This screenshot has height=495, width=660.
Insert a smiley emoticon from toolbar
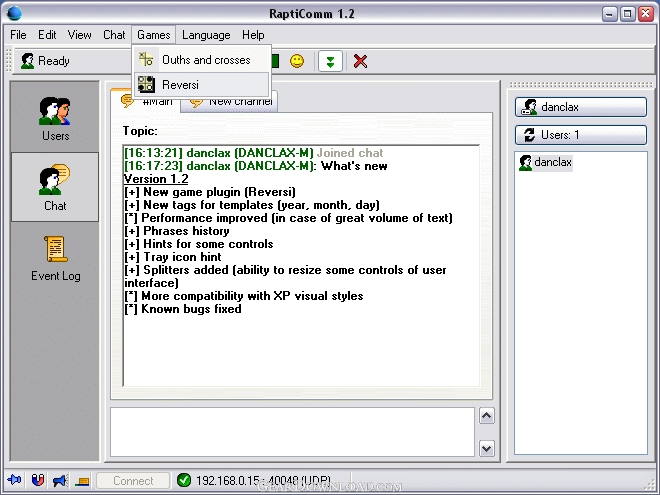click(297, 61)
